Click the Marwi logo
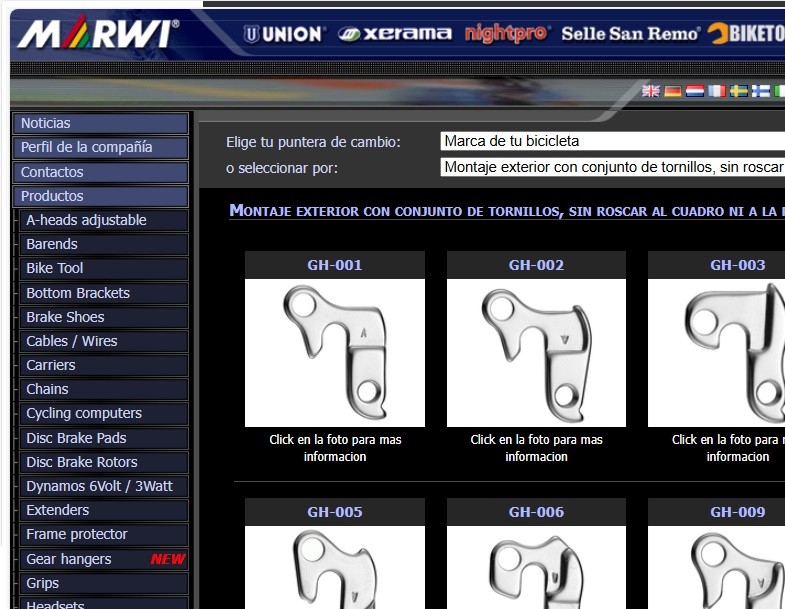The width and height of the screenshot is (785, 609). click(97, 35)
